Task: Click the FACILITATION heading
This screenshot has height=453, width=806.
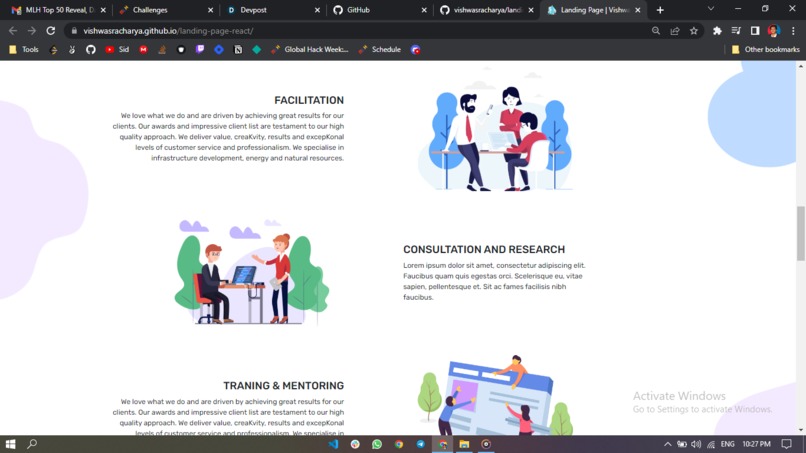Action: [309, 100]
